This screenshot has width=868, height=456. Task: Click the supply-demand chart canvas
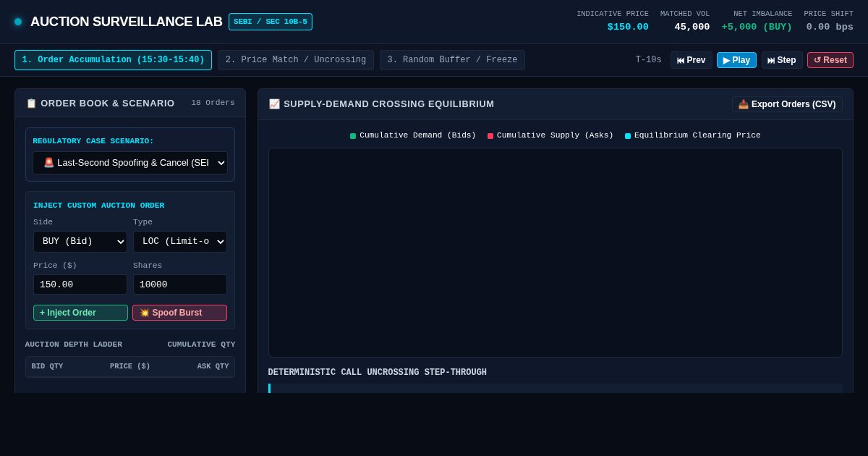click(x=556, y=253)
